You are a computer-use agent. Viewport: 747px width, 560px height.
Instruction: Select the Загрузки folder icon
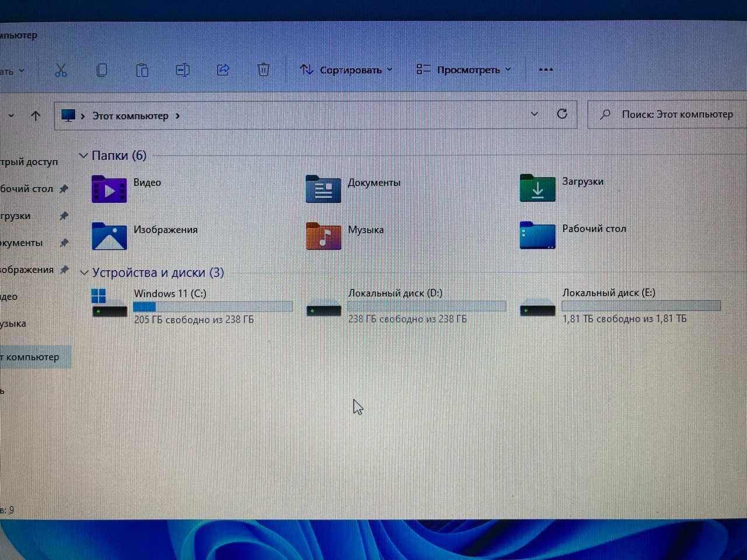(x=537, y=188)
